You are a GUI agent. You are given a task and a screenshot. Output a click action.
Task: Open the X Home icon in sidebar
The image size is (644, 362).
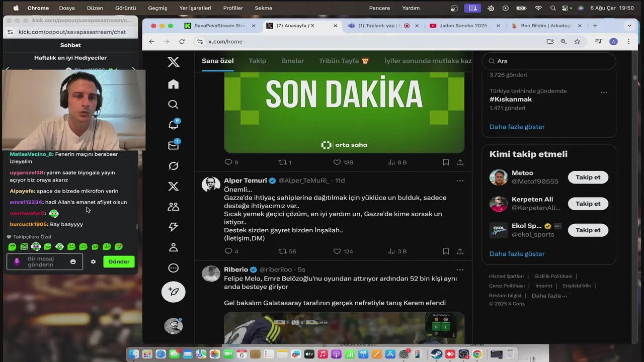[x=173, y=84]
